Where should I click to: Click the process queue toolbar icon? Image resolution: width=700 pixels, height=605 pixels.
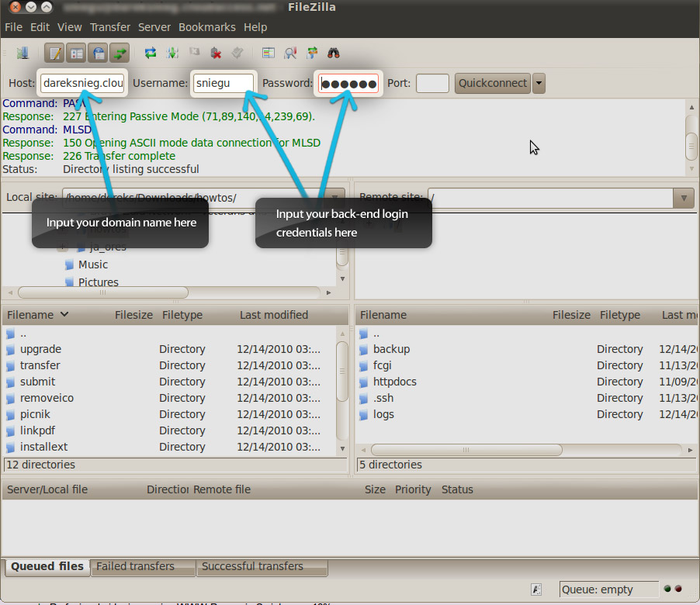tap(172, 53)
